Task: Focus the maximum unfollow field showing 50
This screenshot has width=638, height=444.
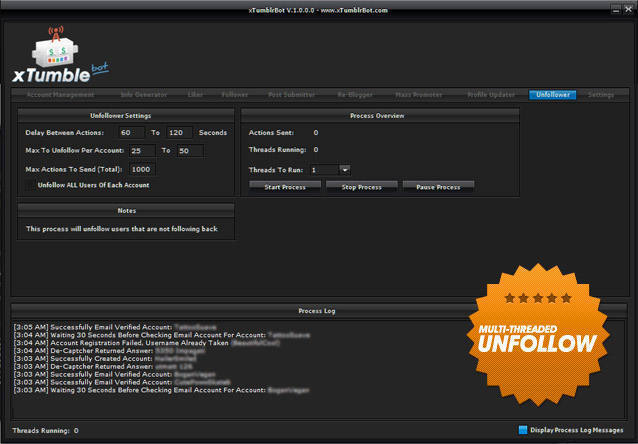Action: (190, 151)
